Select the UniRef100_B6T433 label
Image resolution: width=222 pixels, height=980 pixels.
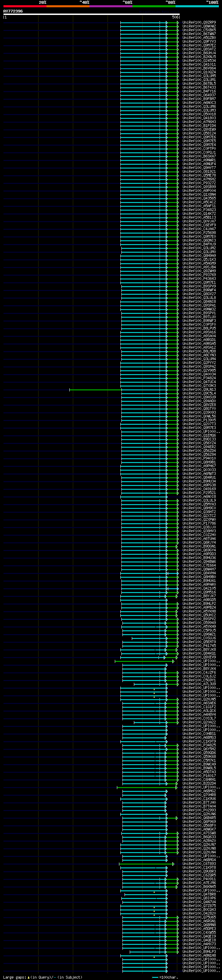[x=199, y=88]
